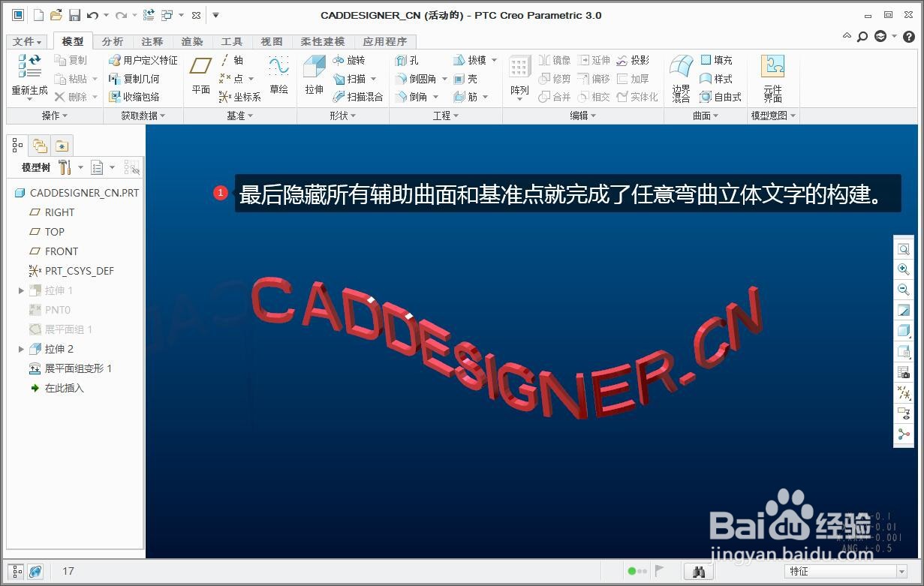
Task: Select the Project (投影) tool
Action: (x=633, y=60)
